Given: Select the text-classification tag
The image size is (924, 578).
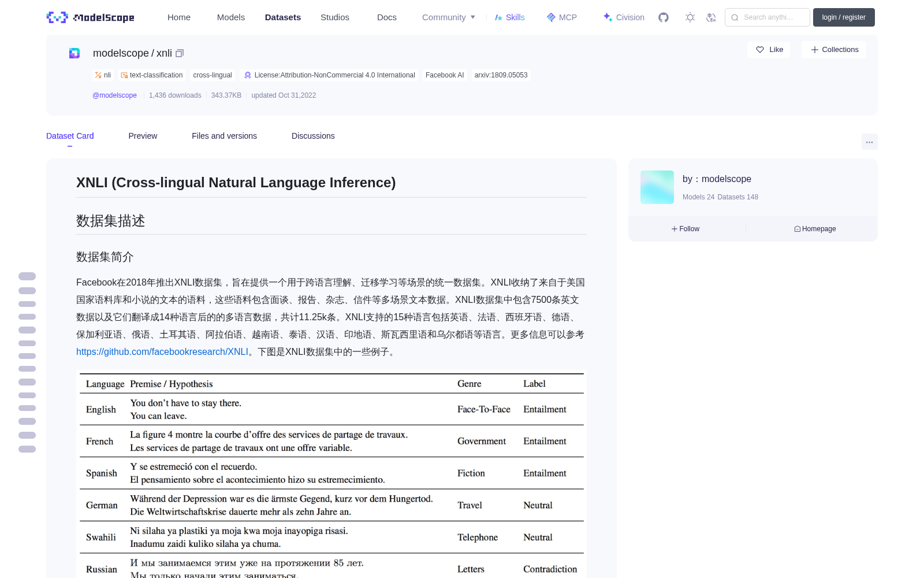Looking at the screenshot, I should tap(151, 75).
